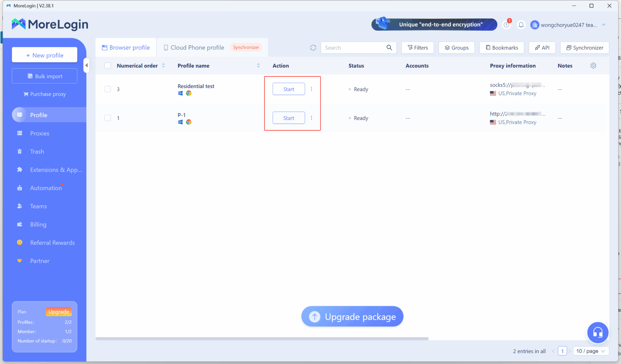Switch to Cloud Phone profile tab

click(x=197, y=47)
